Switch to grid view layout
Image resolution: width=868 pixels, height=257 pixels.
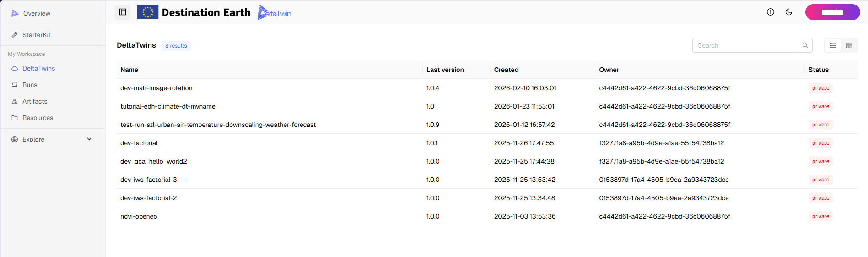(849, 45)
